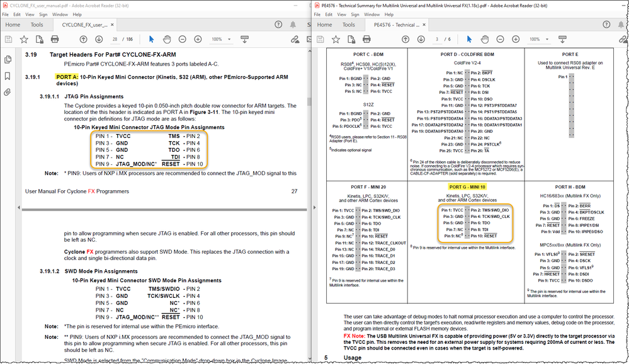Image resolution: width=629 pixels, height=364 pixels.
Task: Select PE4576 - Technical document tab
Action: [x=397, y=25]
